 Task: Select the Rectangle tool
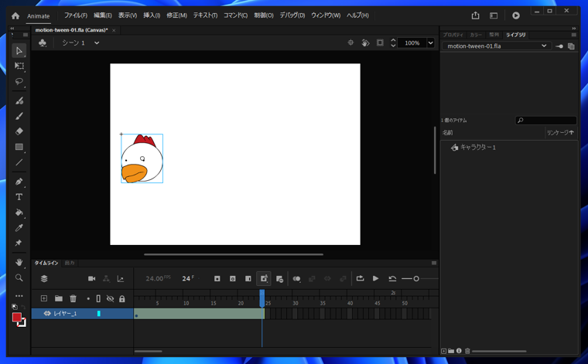19,147
